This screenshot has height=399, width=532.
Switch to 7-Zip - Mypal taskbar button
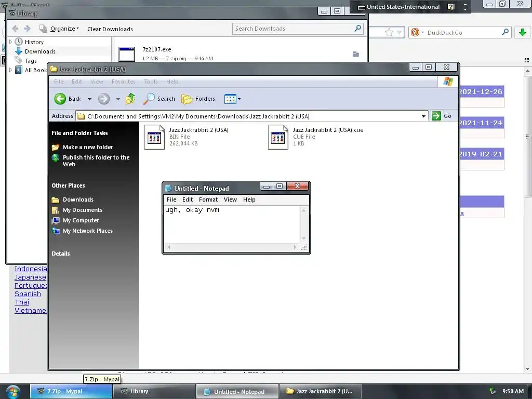pyautogui.click(x=71, y=391)
